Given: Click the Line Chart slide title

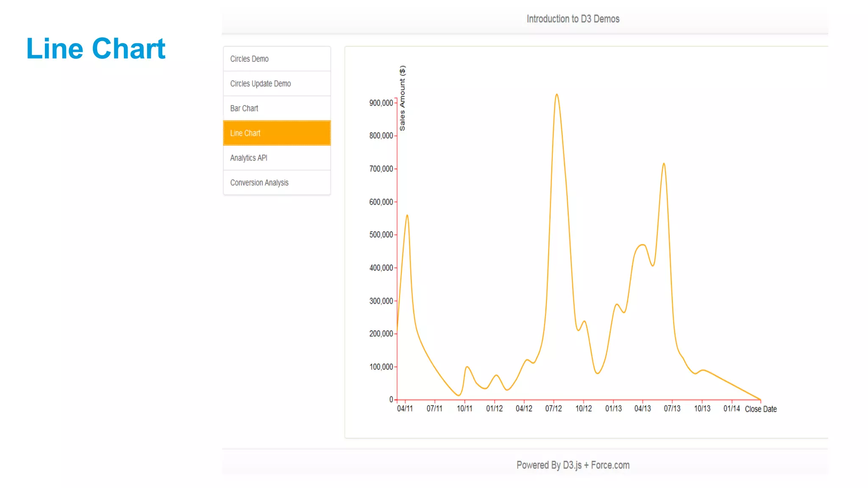Looking at the screenshot, I should (x=95, y=48).
